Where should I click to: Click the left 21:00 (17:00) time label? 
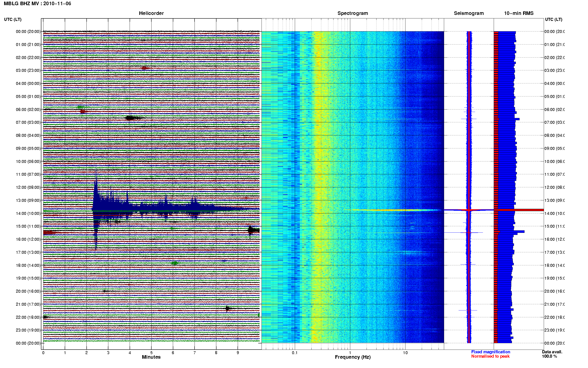click(28, 304)
